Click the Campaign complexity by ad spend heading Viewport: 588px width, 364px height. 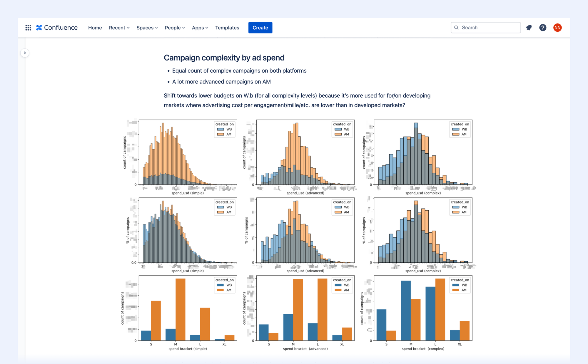(x=224, y=58)
